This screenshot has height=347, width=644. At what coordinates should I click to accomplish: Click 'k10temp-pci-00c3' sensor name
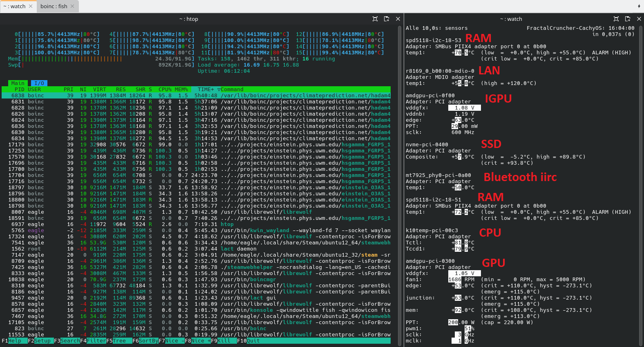coord(432,231)
